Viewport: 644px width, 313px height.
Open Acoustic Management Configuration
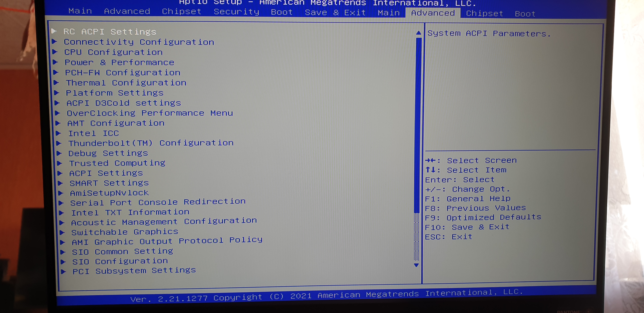pos(164,221)
